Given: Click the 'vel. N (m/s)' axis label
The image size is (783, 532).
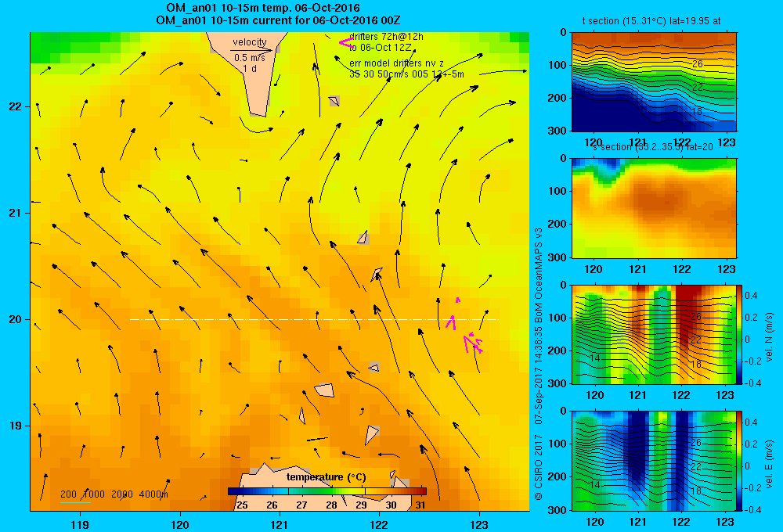Looking at the screenshot, I should (769, 337).
